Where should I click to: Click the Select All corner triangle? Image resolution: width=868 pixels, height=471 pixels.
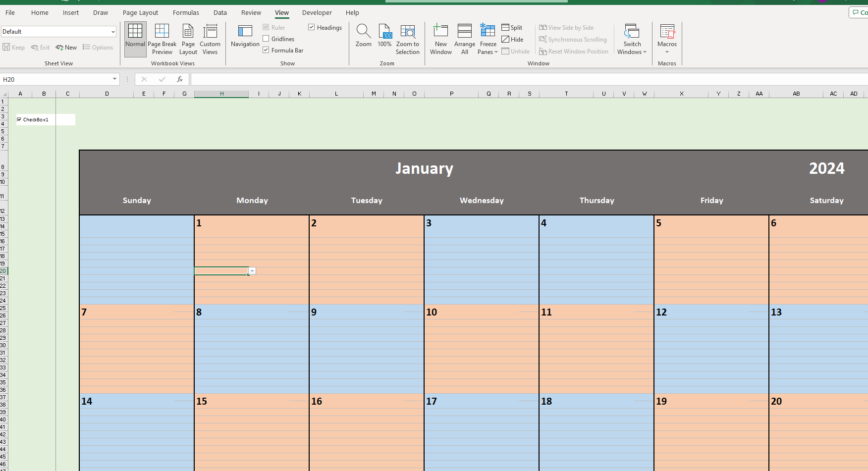tap(4, 94)
